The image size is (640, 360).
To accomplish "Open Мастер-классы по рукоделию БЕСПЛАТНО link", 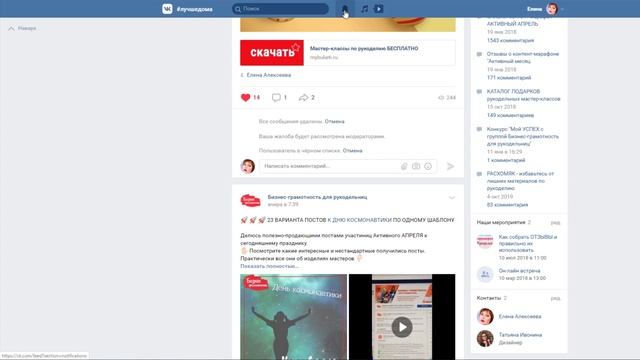I will pyautogui.click(x=364, y=48).
